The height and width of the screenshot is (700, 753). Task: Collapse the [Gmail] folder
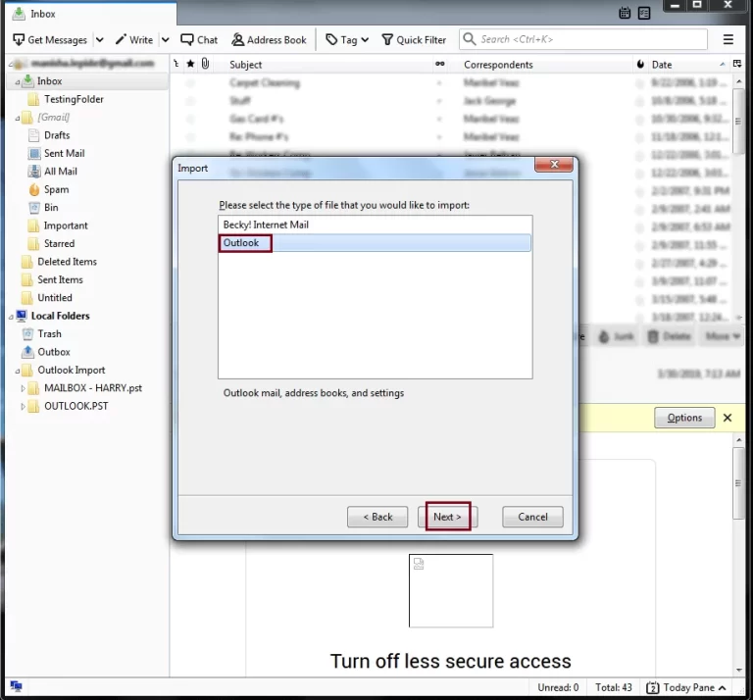click(18, 118)
